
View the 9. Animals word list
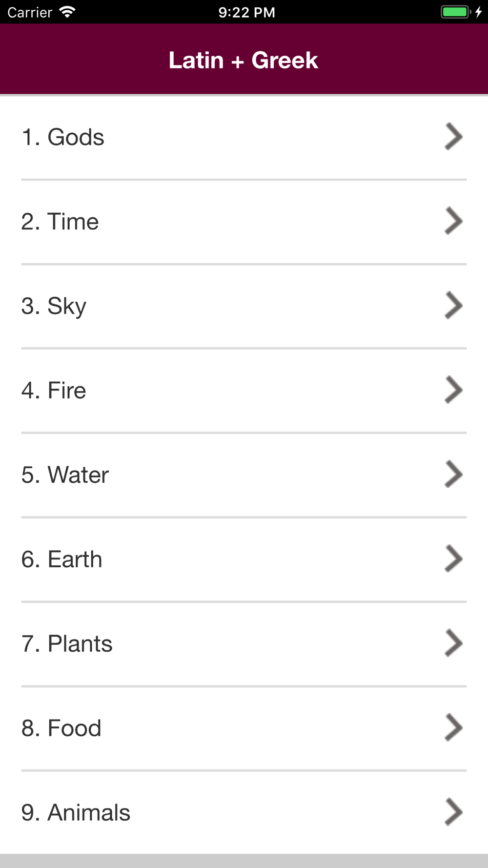(244, 813)
